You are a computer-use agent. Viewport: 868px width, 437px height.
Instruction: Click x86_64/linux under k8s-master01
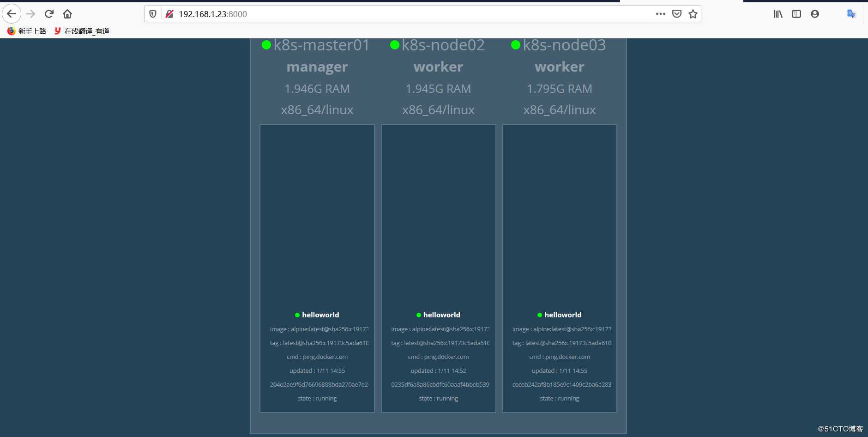(317, 110)
